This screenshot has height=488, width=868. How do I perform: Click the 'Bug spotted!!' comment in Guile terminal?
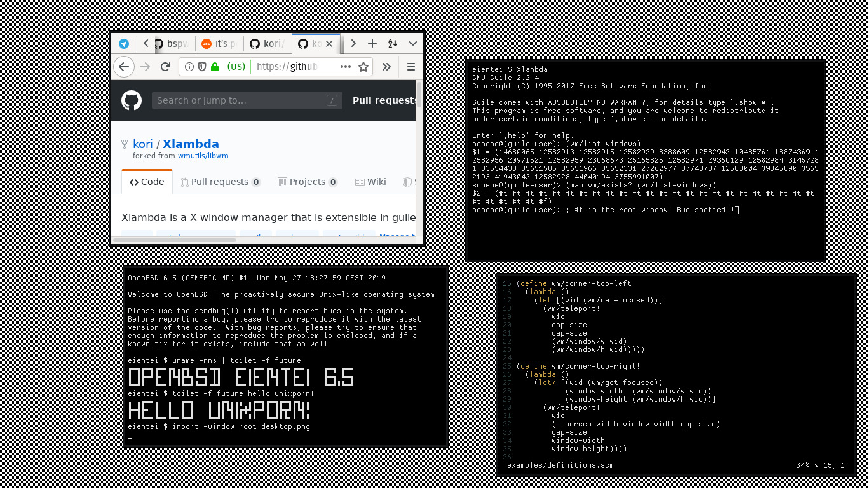tap(705, 210)
